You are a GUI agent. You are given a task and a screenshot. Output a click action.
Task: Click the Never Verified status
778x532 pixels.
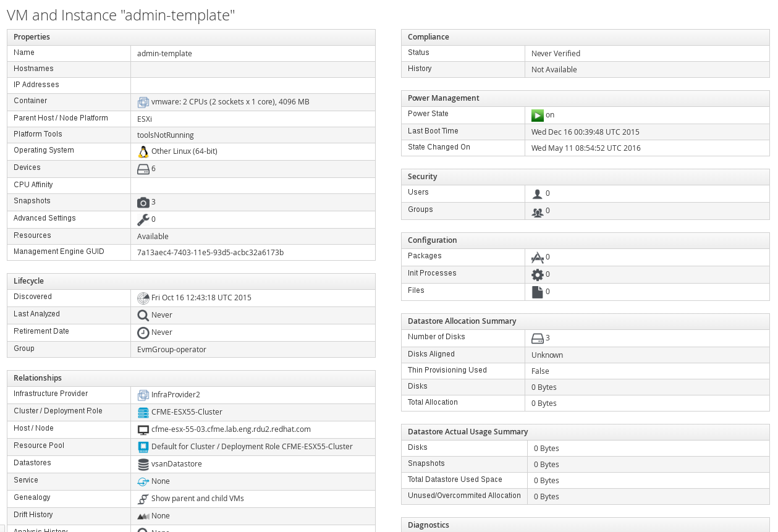tap(556, 54)
